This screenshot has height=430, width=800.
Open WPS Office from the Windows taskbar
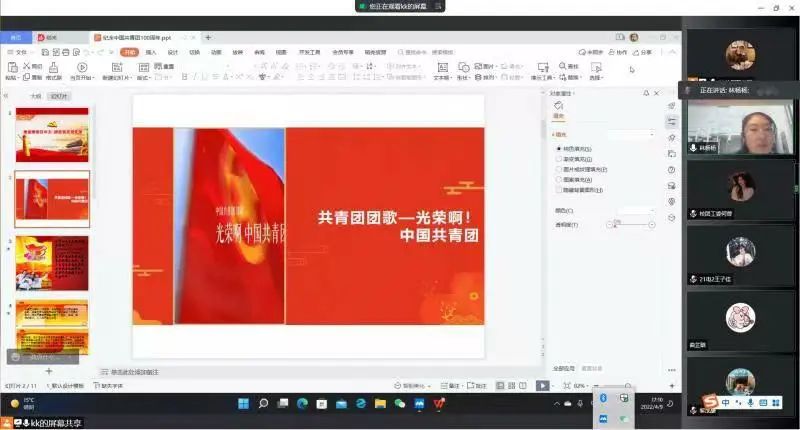(439, 403)
